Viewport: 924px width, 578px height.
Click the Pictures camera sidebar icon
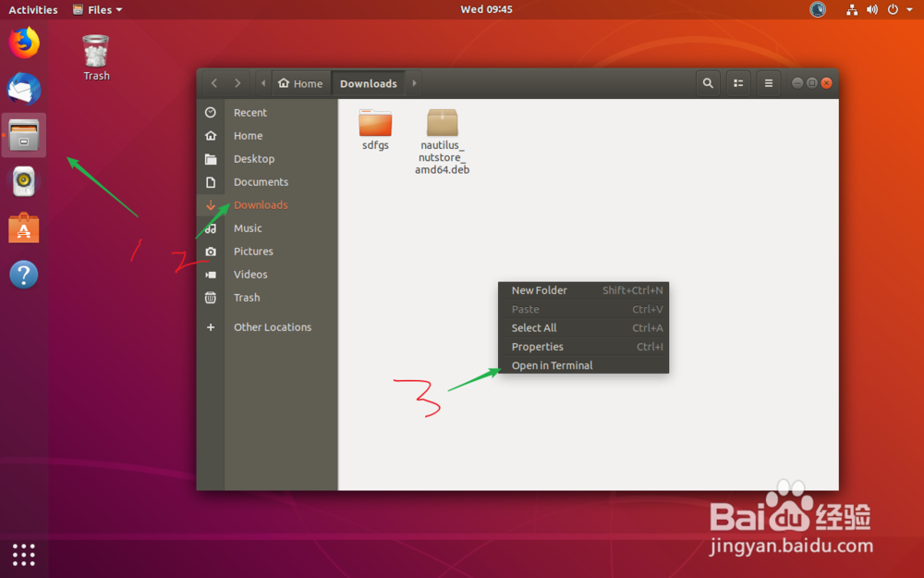tap(211, 252)
